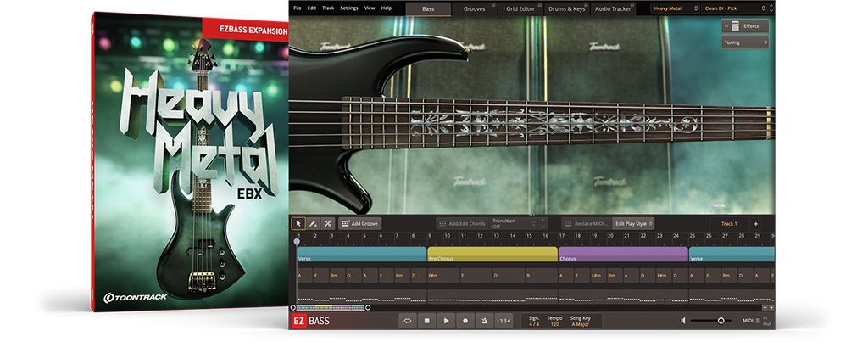
Task: Click the F#m chord in Pre Chorus
Action: tap(443, 276)
